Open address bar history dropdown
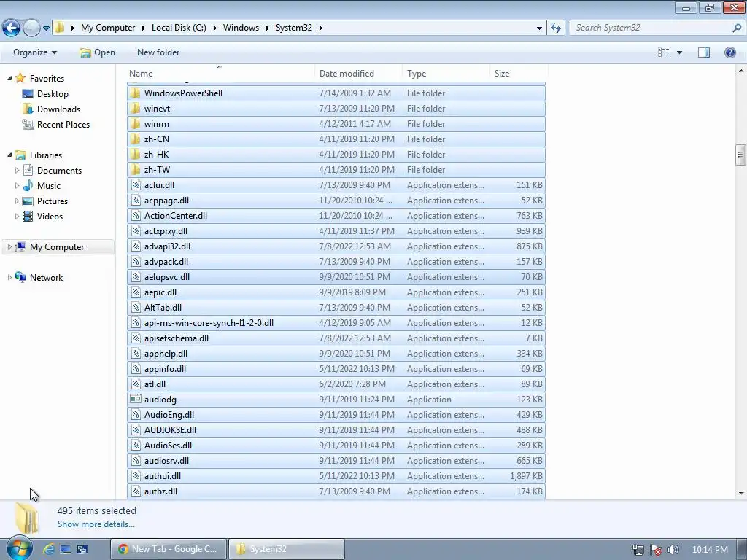Image resolution: width=747 pixels, height=560 pixels. [539, 28]
